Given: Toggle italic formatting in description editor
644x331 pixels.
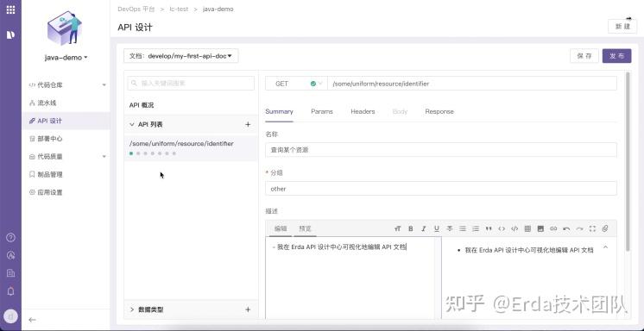Looking at the screenshot, I should click(x=424, y=229).
